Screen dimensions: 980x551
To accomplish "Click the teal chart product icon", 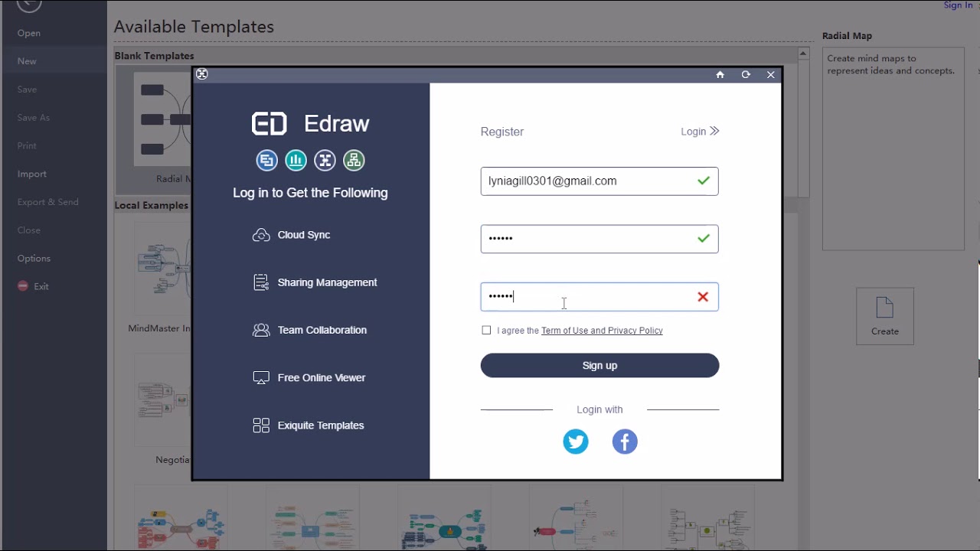I will (x=296, y=160).
